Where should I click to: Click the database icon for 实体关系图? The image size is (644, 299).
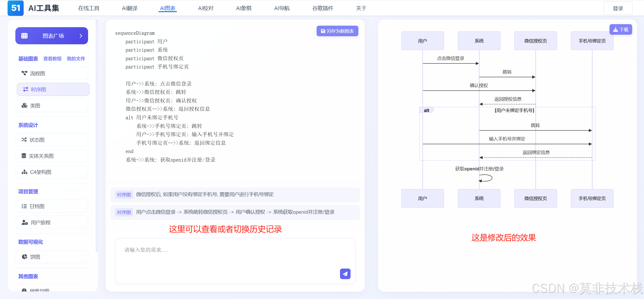(x=24, y=156)
